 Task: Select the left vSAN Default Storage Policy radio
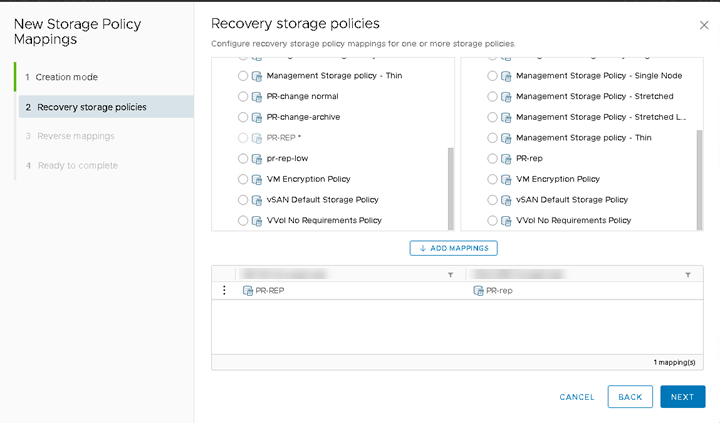click(243, 200)
